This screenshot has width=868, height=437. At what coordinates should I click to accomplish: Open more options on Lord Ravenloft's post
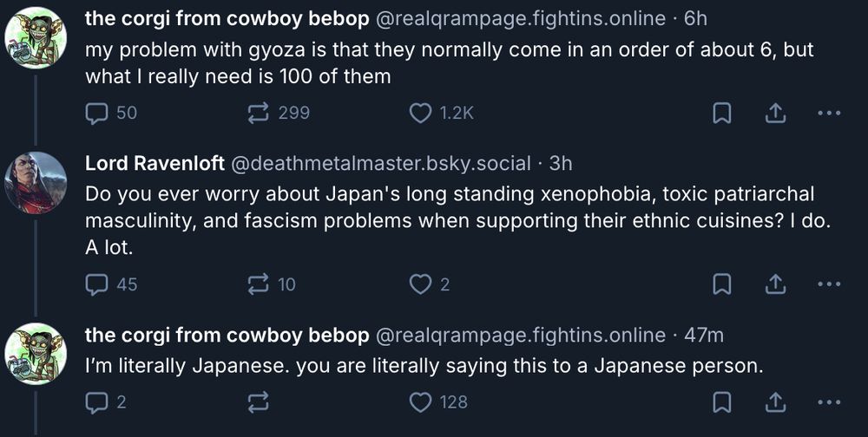829,284
